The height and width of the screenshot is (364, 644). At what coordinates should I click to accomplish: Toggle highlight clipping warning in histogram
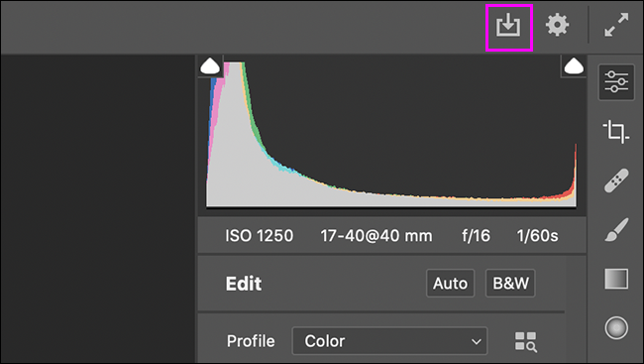coord(574,66)
